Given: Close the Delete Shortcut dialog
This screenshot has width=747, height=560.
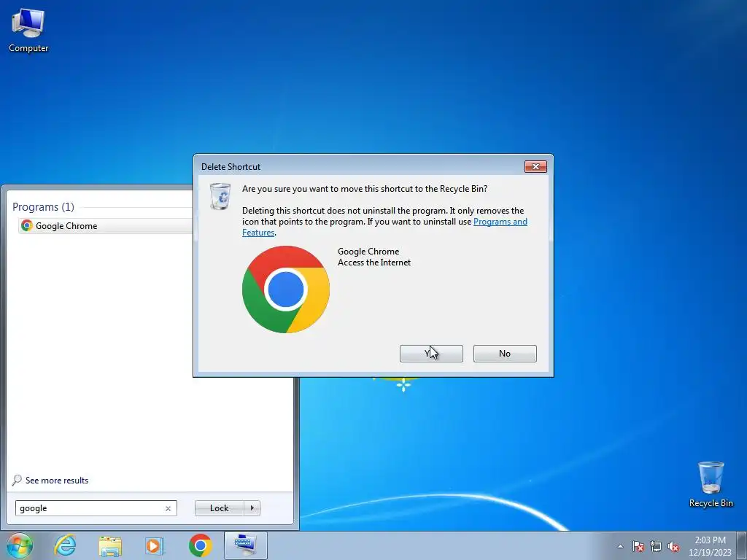Looking at the screenshot, I should coord(535,167).
